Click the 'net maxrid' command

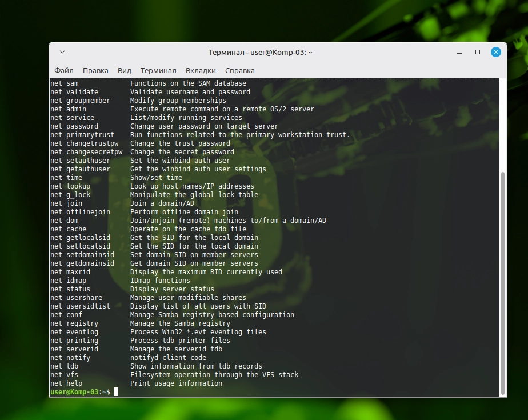tap(70, 272)
